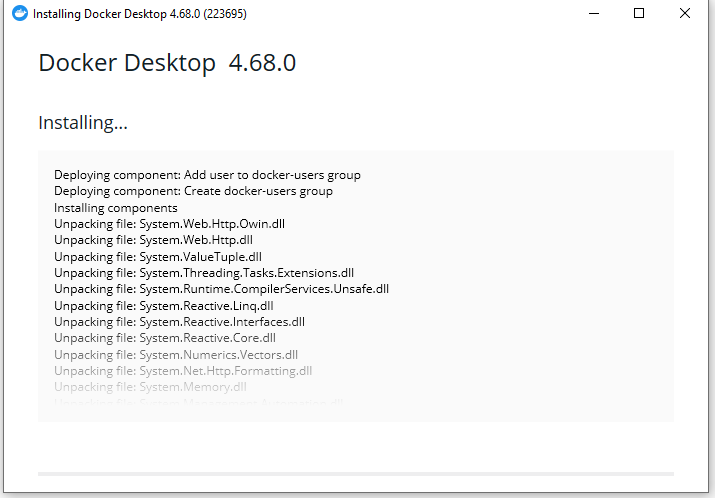Maximize the Docker Desktop installer window
The image size is (715, 498).
pos(639,13)
